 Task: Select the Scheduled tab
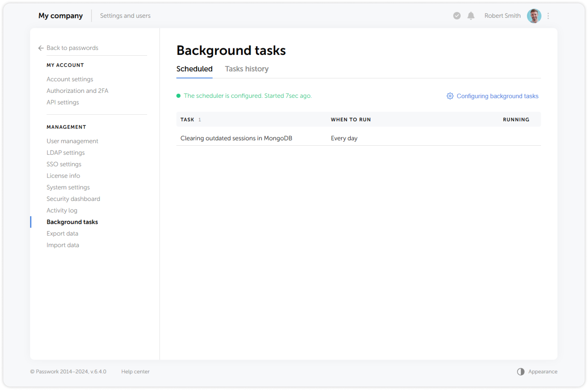click(194, 69)
